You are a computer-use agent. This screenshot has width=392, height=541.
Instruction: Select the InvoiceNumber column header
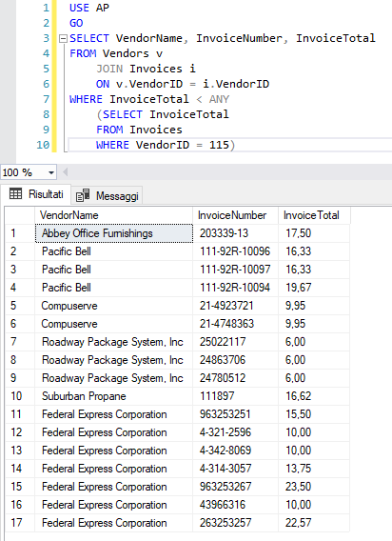coord(235,215)
